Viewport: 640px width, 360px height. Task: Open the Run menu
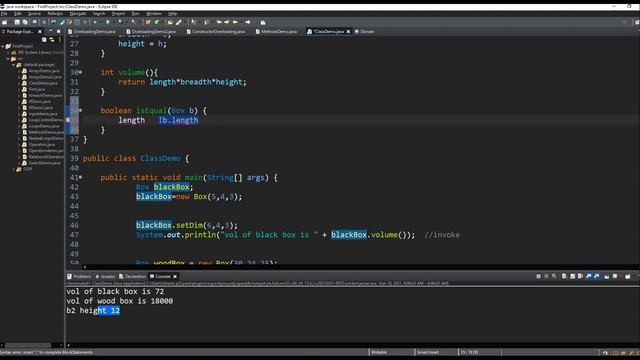pyautogui.click(x=136, y=13)
